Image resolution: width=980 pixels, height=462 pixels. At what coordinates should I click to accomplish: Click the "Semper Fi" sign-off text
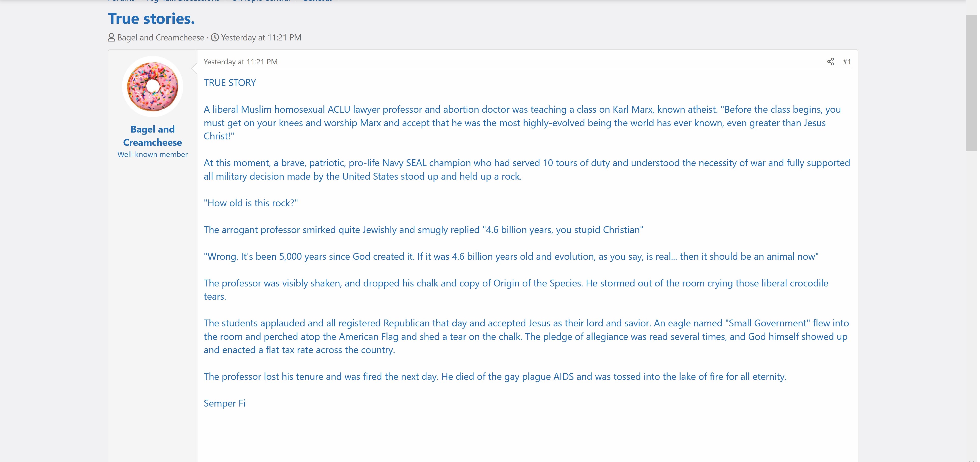(x=224, y=403)
